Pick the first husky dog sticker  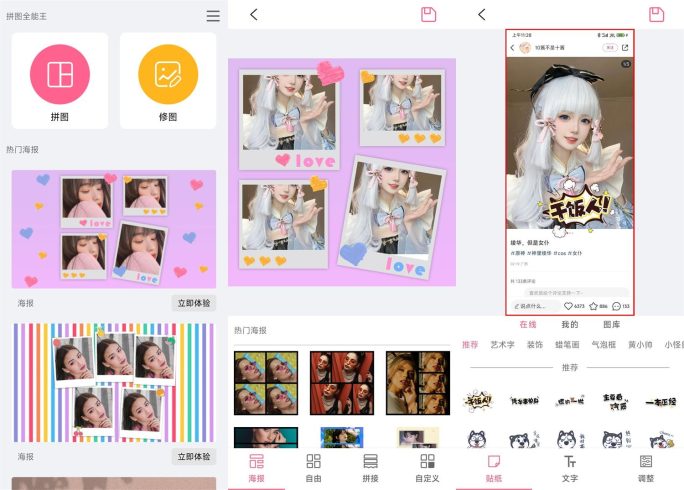click(477, 439)
